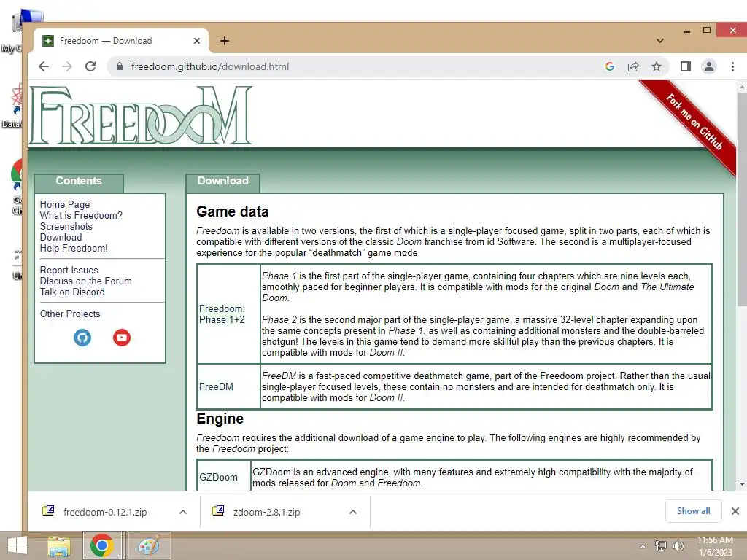Click the FreeDM table cell
The width and height of the screenshot is (747, 560).
(228, 386)
